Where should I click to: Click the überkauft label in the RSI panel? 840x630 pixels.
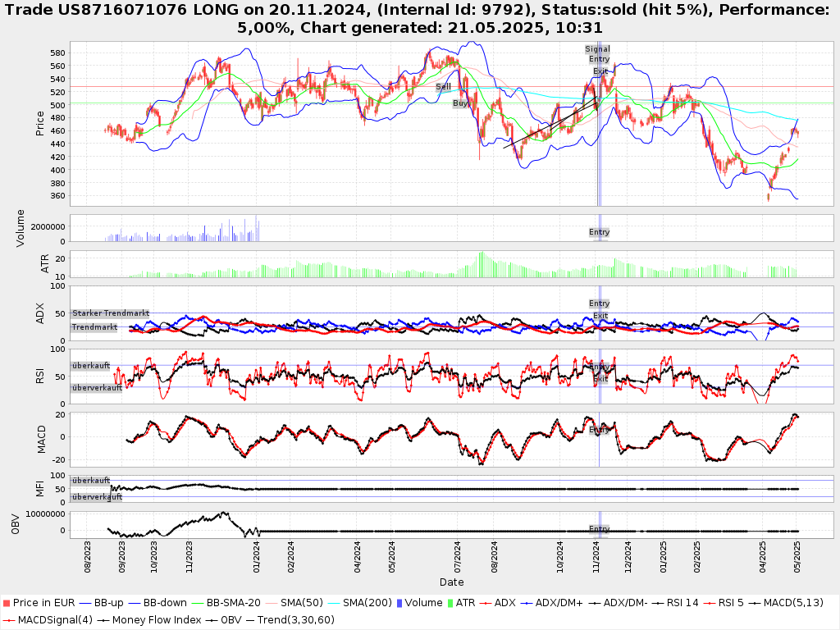pyautogui.click(x=90, y=366)
